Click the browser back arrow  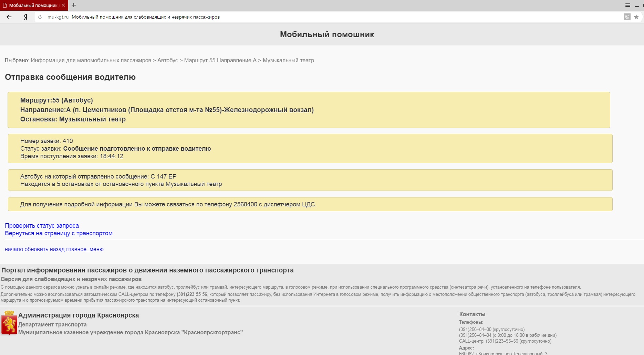click(9, 17)
